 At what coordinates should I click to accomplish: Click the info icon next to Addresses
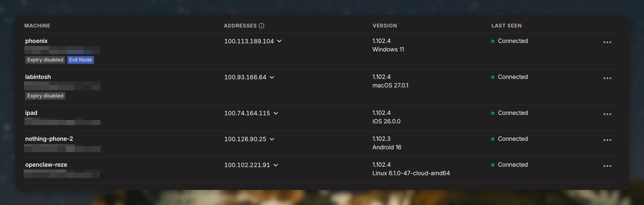(262, 26)
